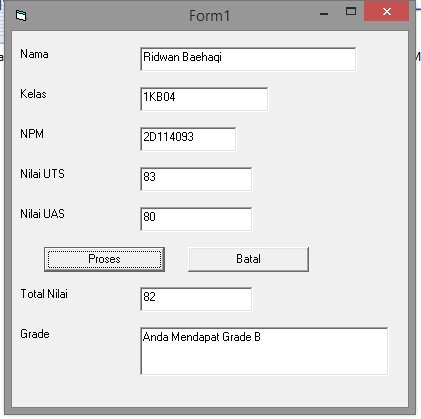Click the Proses button
The width and height of the screenshot is (421, 419).
[x=104, y=259]
